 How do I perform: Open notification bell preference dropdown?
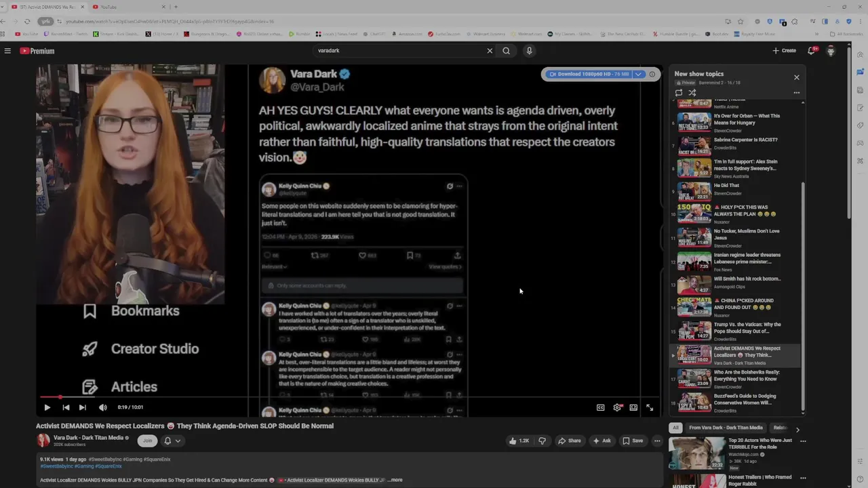pos(172,441)
